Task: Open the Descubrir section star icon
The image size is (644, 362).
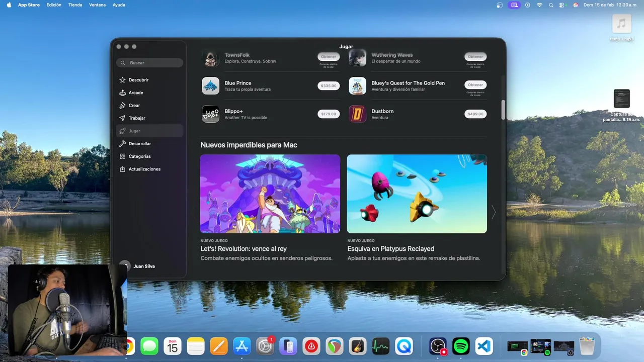Action: (x=122, y=80)
